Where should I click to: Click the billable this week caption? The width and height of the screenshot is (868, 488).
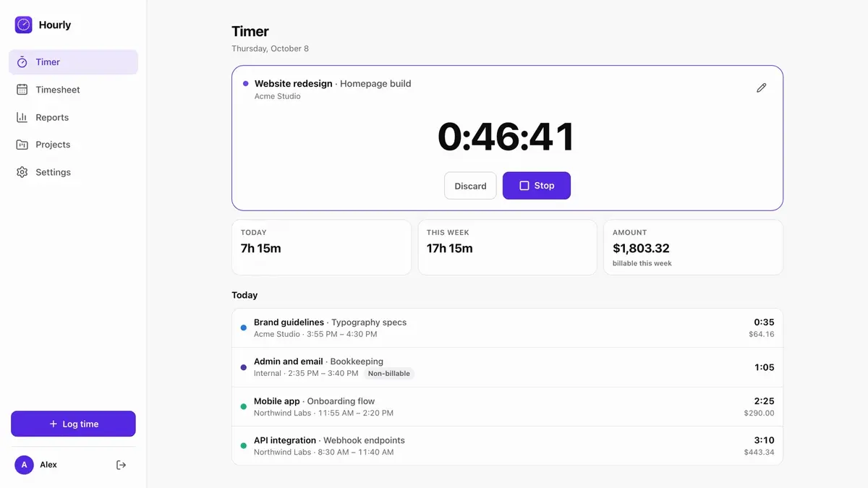(x=642, y=264)
